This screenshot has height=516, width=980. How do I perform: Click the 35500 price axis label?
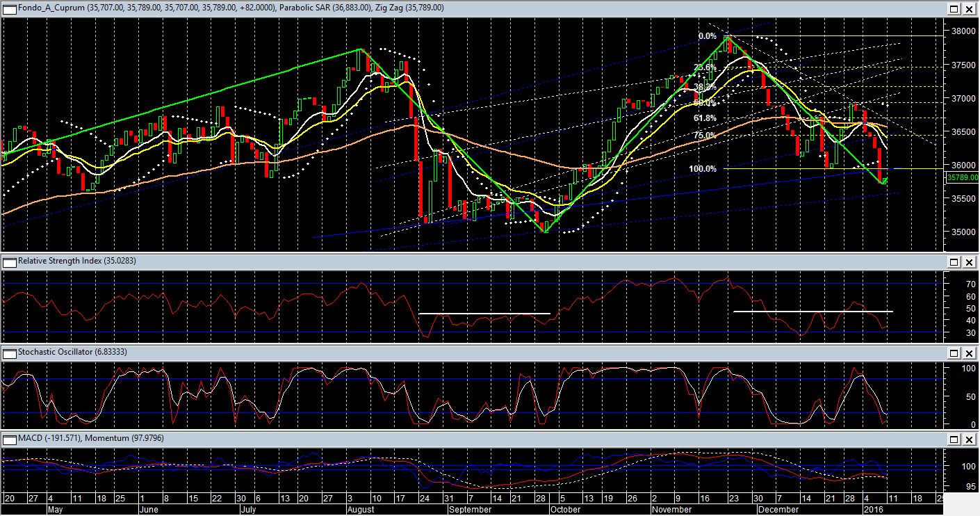(963, 198)
